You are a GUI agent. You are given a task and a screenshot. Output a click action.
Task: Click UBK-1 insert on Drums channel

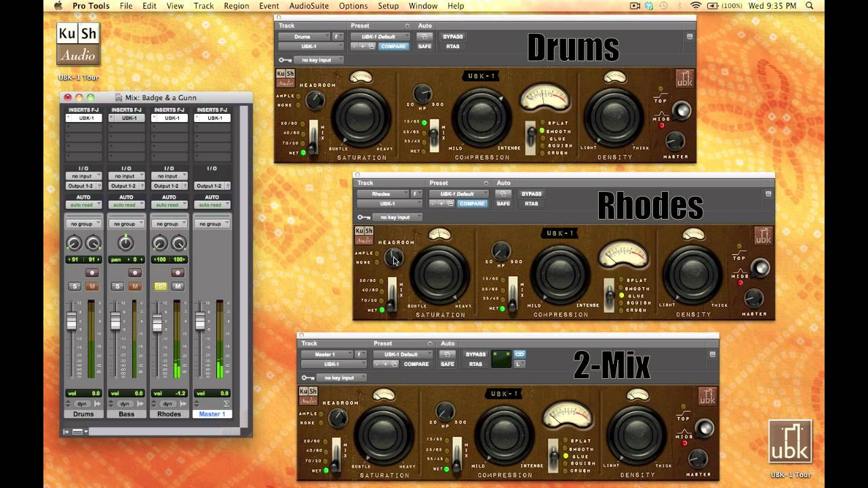point(84,118)
